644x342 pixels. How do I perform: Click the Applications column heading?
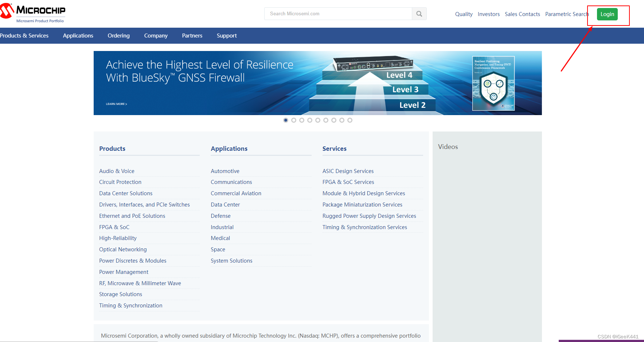click(229, 149)
